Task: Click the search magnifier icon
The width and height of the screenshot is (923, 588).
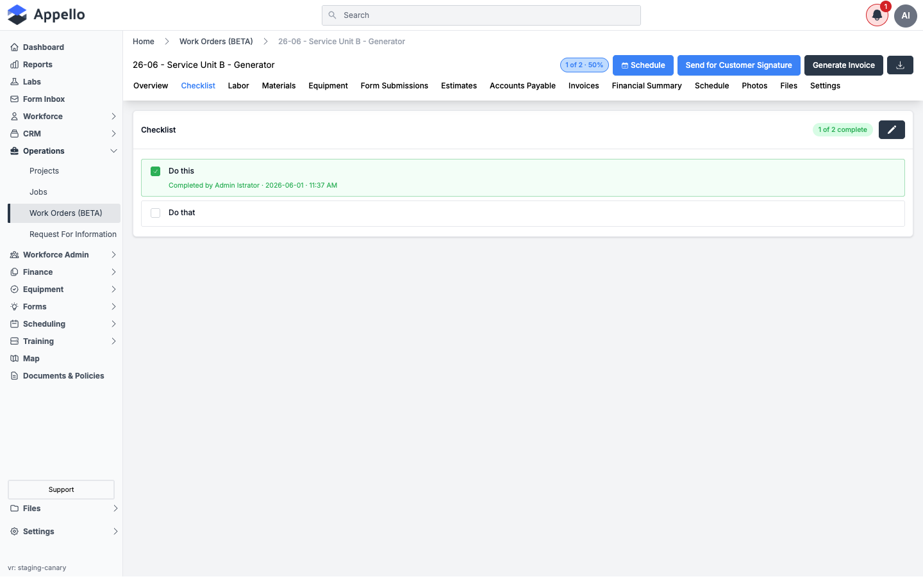Action: pos(332,15)
